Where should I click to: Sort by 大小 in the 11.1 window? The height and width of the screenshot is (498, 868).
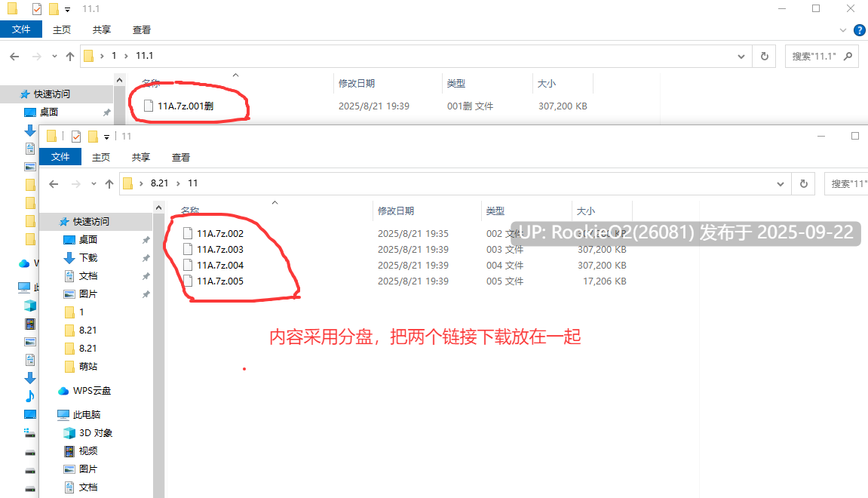click(547, 84)
